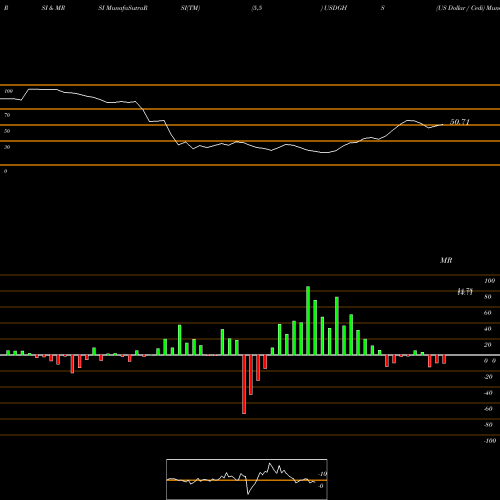500x500 pixels.
Task: Click the 30 level label on RSI axis
Action: (x=7, y=147)
